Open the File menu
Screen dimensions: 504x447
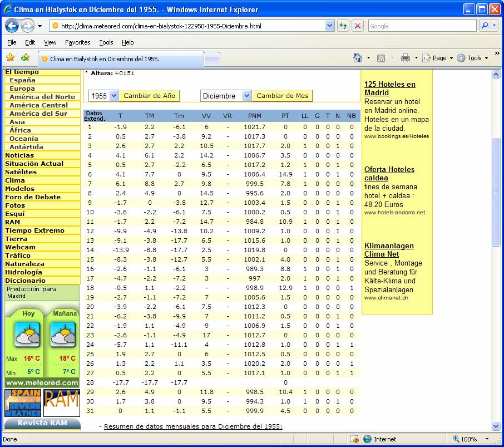(x=12, y=42)
